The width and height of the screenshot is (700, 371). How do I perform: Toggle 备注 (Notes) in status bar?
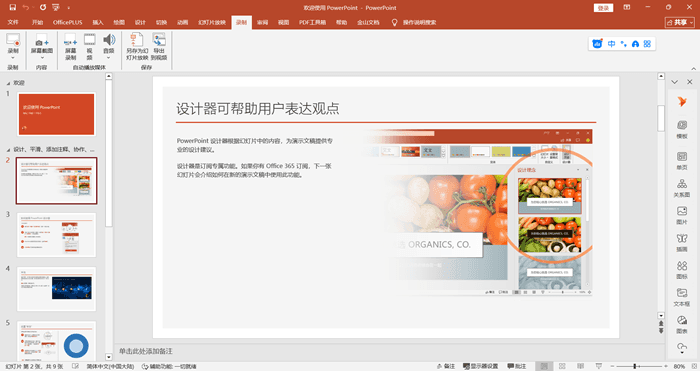click(x=446, y=366)
